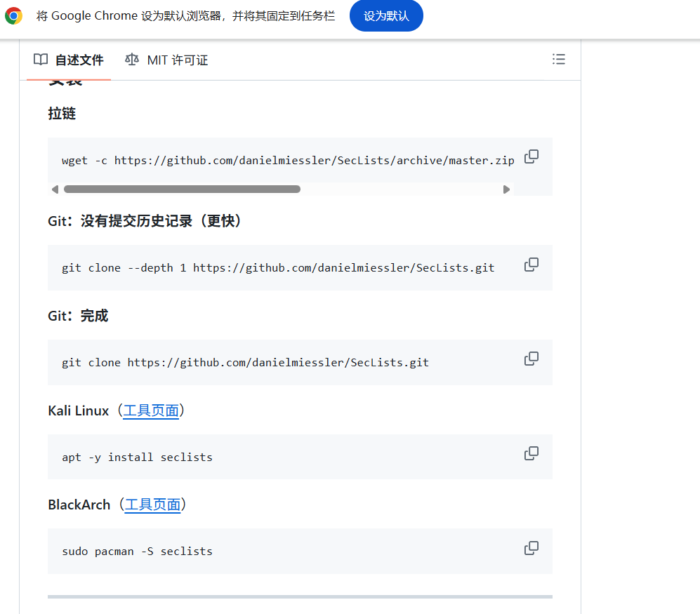
Task: Click the scales icon beside MIT 许可证
Action: tap(132, 60)
